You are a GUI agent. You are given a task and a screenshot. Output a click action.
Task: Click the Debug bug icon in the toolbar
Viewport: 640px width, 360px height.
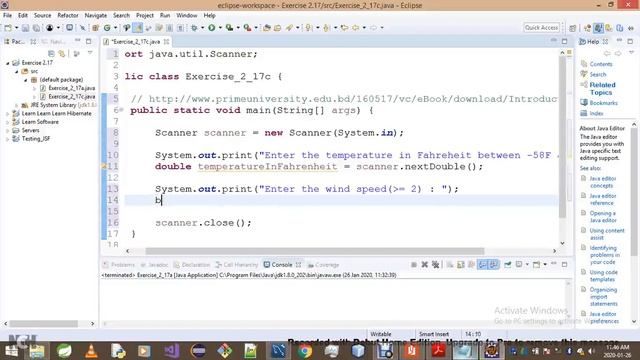click(194, 28)
